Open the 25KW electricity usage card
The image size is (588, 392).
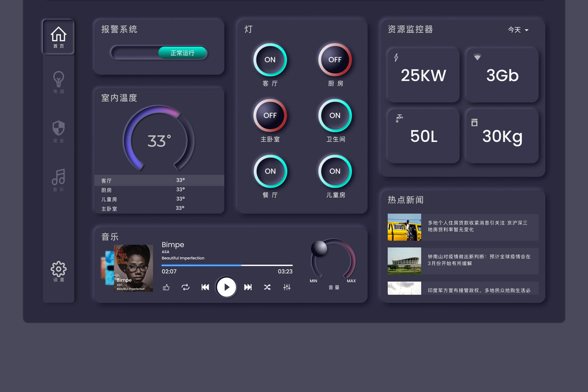(x=423, y=75)
